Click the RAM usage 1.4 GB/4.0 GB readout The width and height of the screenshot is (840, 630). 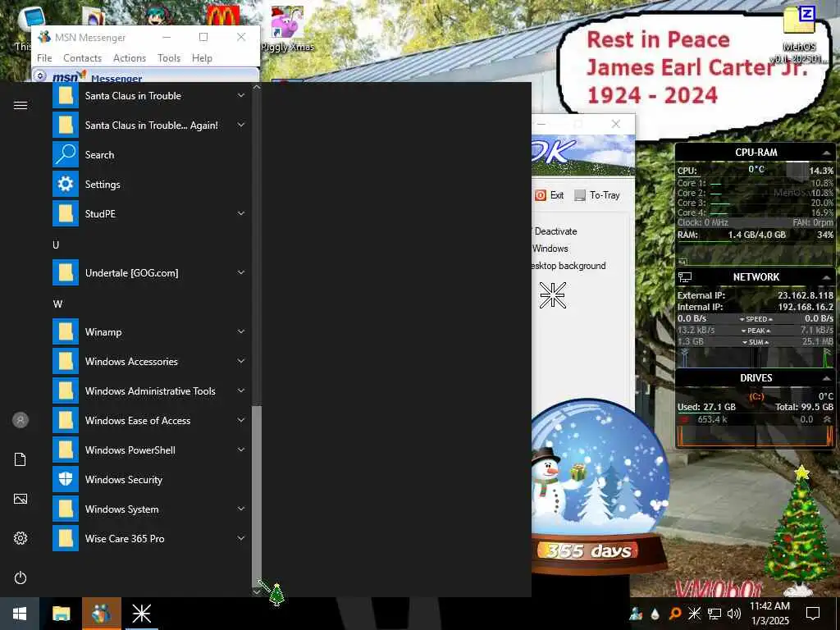[x=756, y=235]
